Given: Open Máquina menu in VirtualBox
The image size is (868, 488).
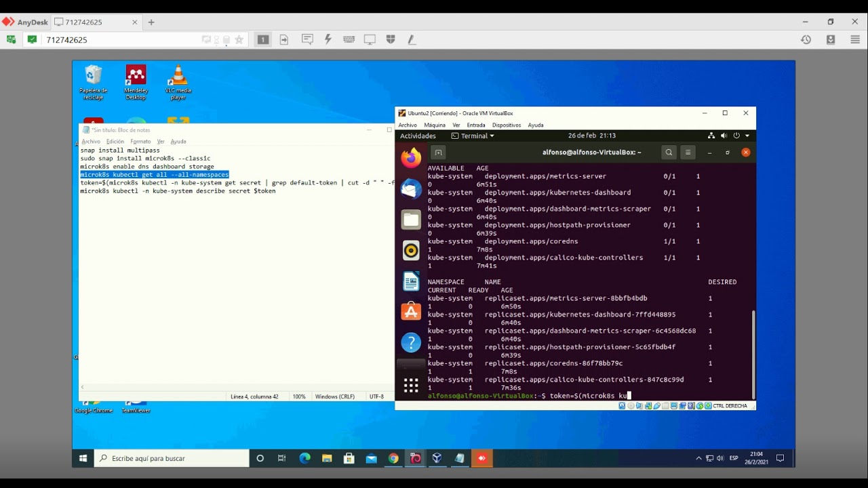Looking at the screenshot, I should (435, 125).
